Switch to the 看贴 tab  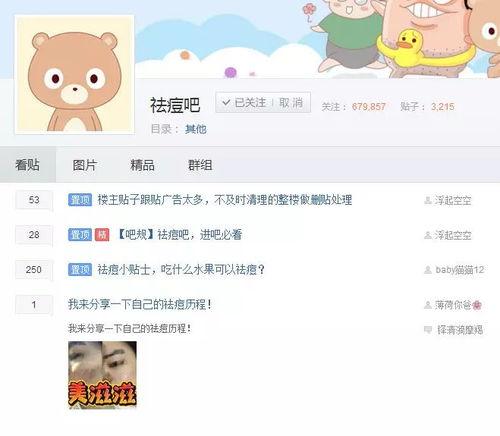tap(28, 165)
